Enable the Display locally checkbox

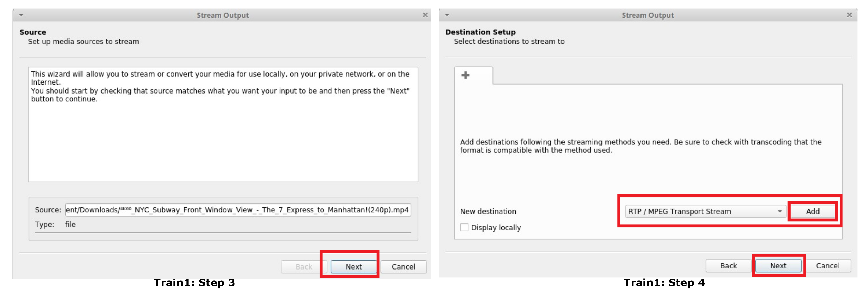point(464,227)
